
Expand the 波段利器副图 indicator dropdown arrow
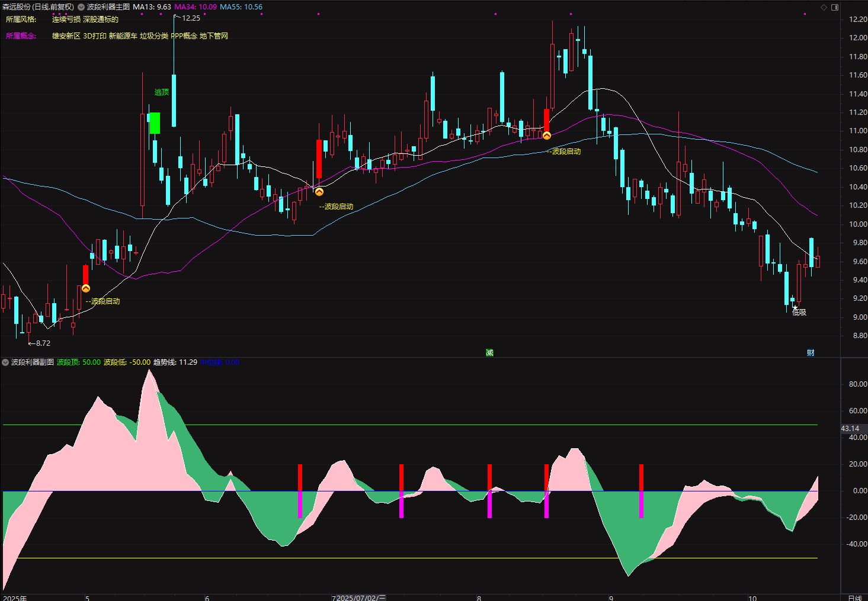click(5, 362)
